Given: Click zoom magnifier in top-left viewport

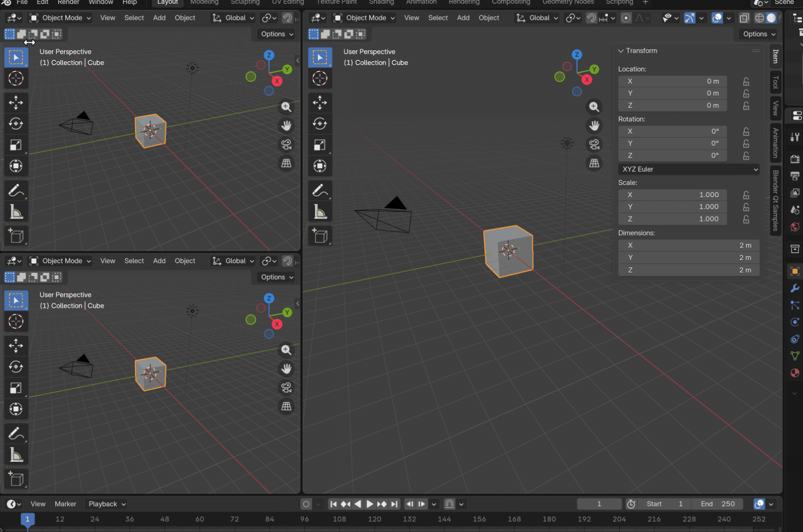Looking at the screenshot, I should pyautogui.click(x=286, y=107).
